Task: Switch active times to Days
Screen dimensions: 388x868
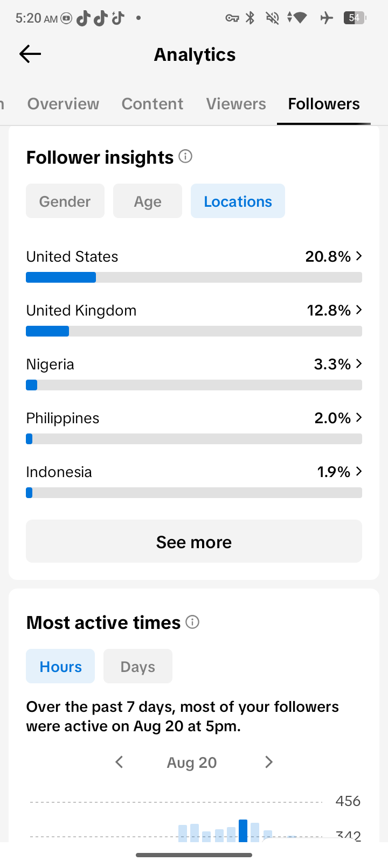Action: 138,666
